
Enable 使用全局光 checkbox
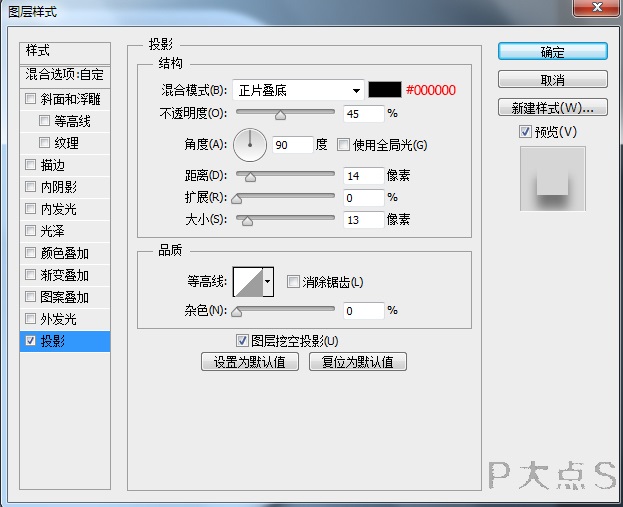[x=343, y=145]
